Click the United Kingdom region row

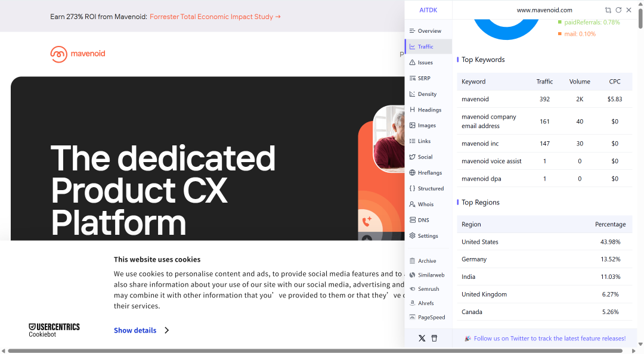(x=544, y=294)
